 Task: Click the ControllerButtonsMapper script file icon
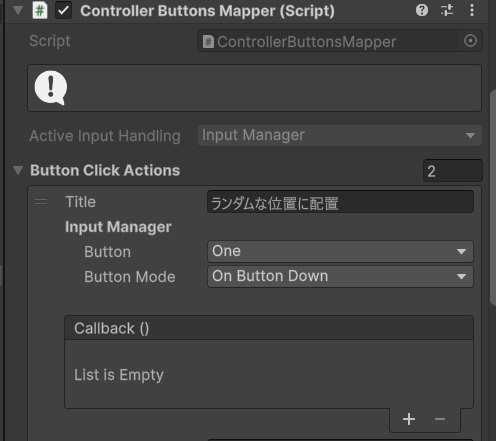click(208, 42)
